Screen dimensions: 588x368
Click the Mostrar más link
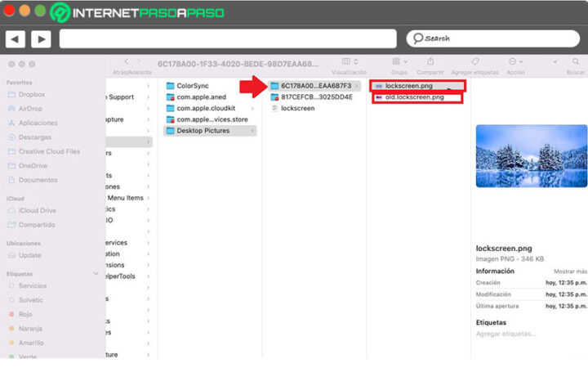[570, 271]
